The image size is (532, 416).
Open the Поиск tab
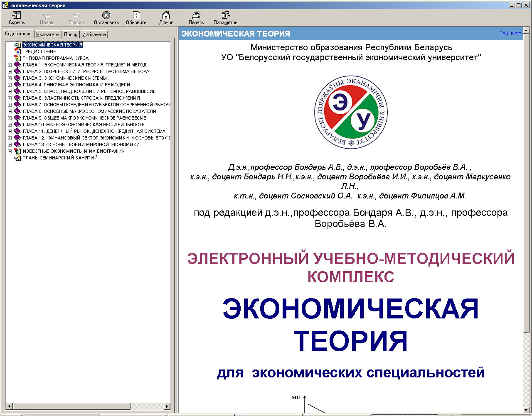tap(71, 34)
